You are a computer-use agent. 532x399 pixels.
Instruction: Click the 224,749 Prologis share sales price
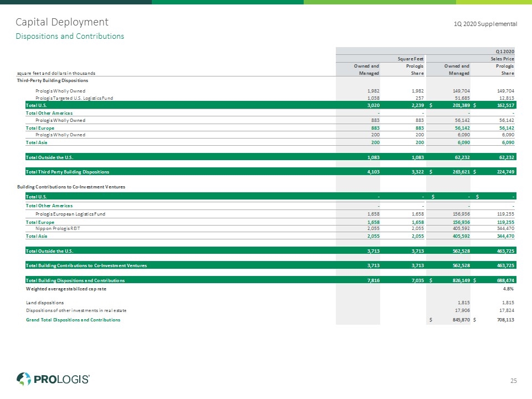coord(505,172)
